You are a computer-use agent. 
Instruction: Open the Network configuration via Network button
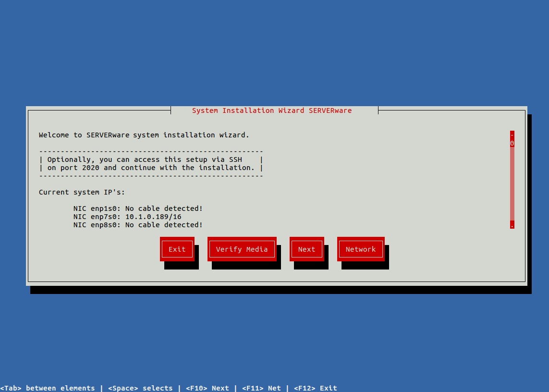point(360,249)
